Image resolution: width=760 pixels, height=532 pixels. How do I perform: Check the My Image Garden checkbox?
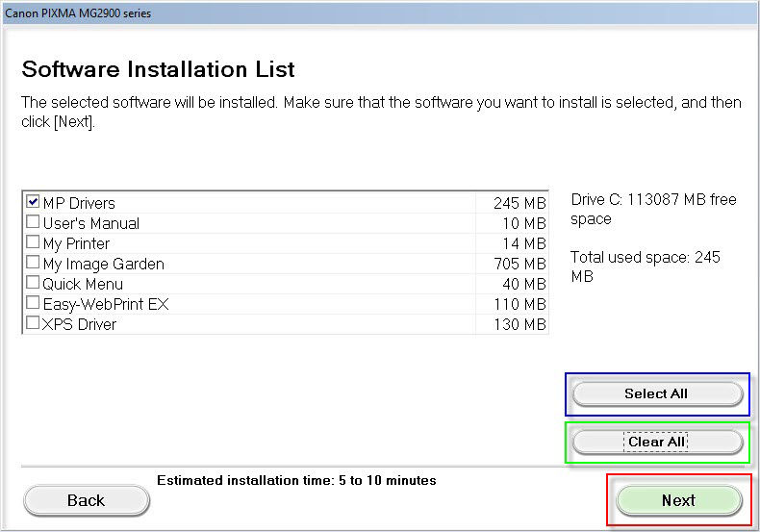pos(33,263)
